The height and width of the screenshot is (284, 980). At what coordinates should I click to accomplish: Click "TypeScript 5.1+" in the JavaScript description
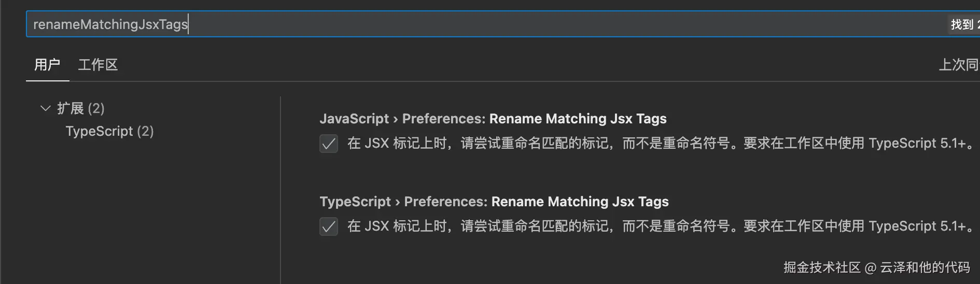pyautogui.click(x=916, y=144)
